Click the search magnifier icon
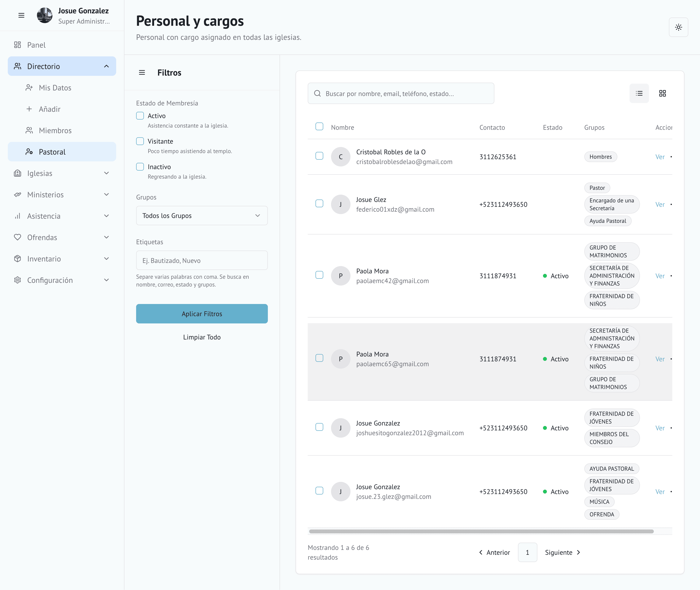Viewport: 700px width, 590px height. (317, 94)
